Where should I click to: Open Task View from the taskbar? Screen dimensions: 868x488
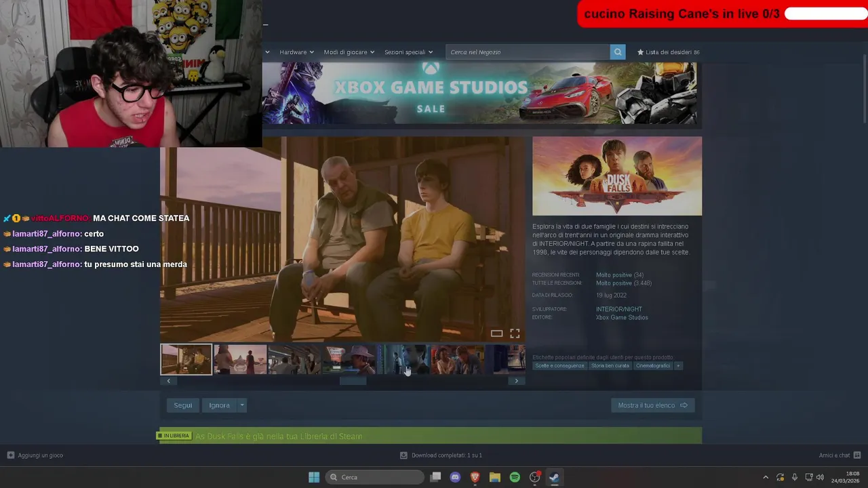pos(435,477)
